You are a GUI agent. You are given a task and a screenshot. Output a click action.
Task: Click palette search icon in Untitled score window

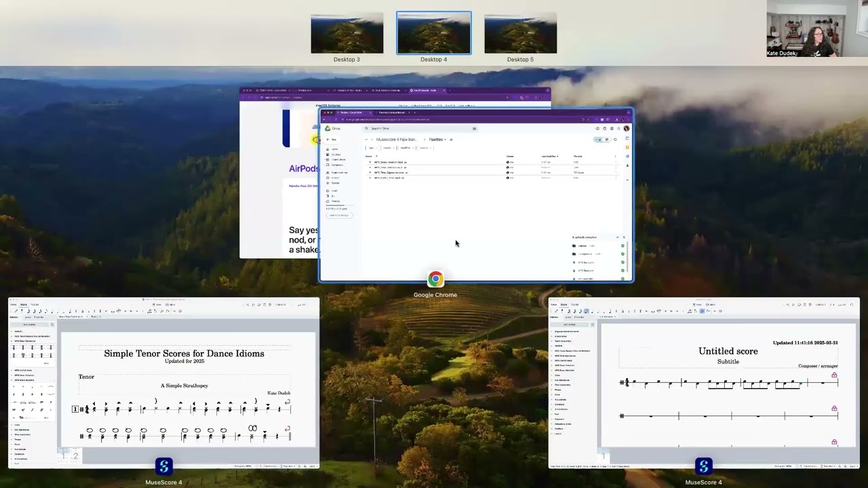point(593,325)
